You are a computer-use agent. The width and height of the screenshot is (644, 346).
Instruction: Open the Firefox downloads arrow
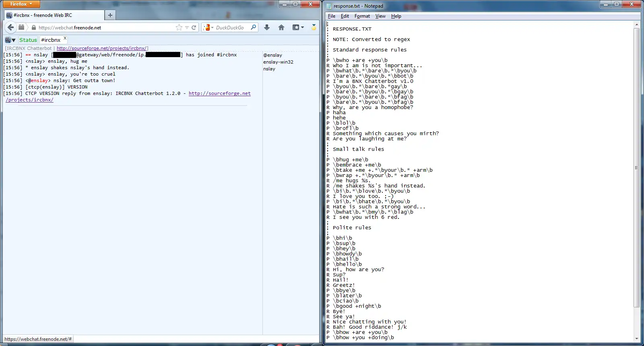pyautogui.click(x=267, y=27)
